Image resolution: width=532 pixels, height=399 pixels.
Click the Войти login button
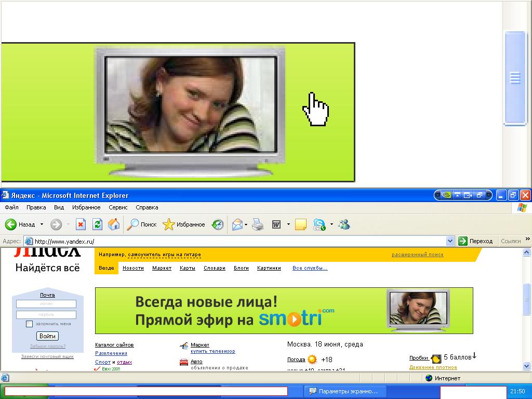click(47, 336)
